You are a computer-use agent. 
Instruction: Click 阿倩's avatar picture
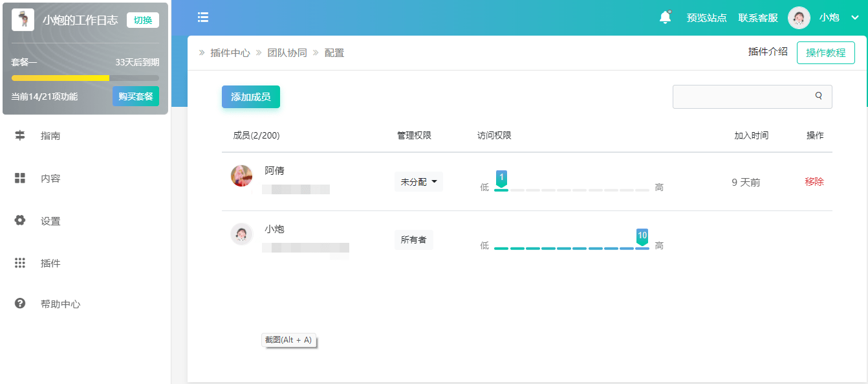point(241,175)
